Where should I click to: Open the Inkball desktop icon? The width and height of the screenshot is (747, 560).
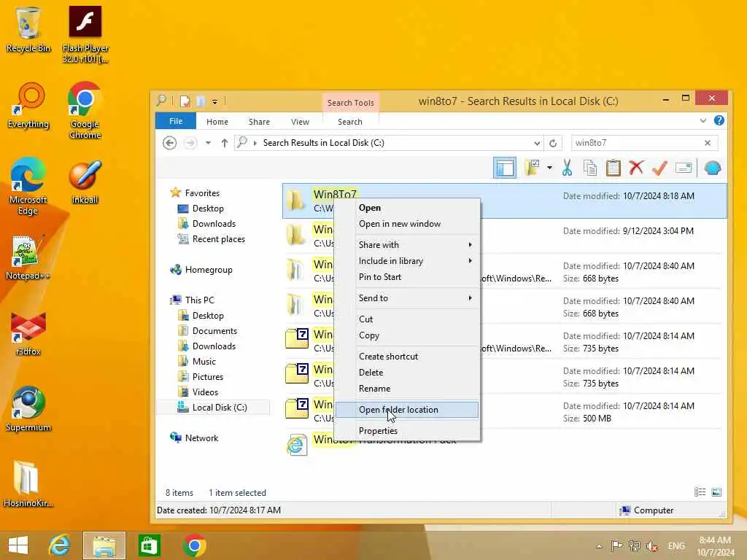[x=85, y=182]
